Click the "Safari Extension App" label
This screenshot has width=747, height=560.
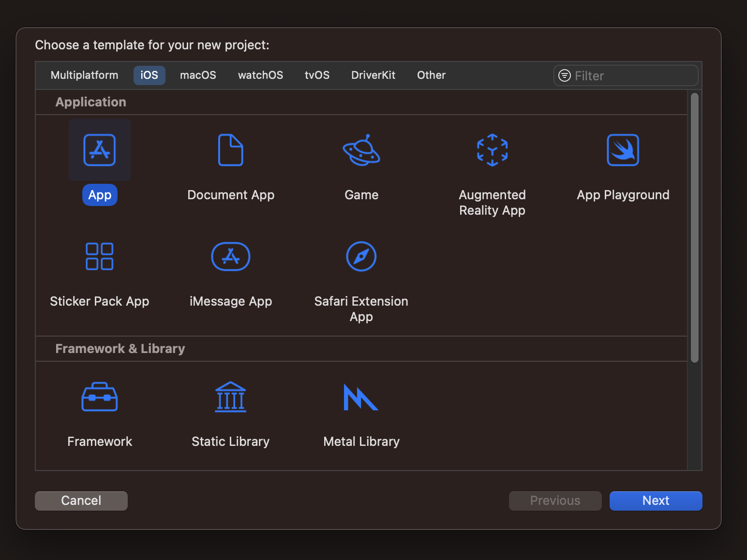361,309
